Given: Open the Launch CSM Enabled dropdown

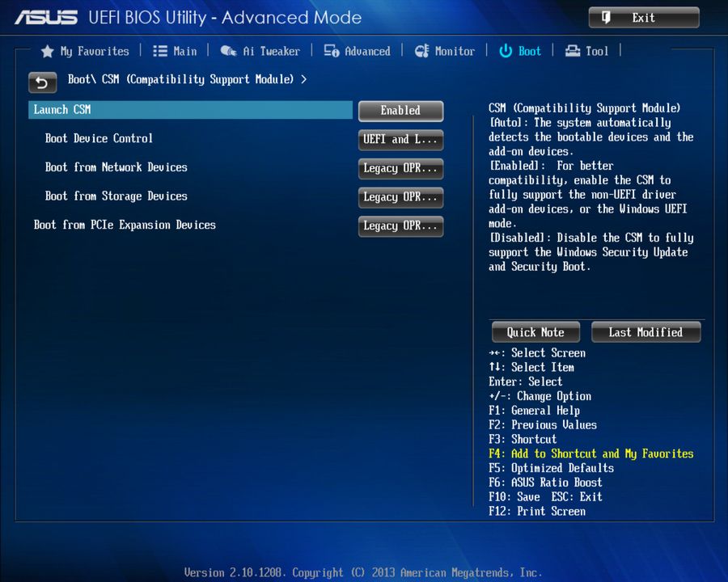Looking at the screenshot, I should click(400, 111).
